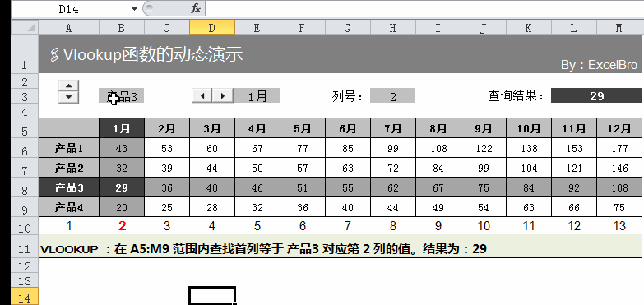644x305 pixels.
Task: Click the cell with value 85
Action: [x=348, y=148]
